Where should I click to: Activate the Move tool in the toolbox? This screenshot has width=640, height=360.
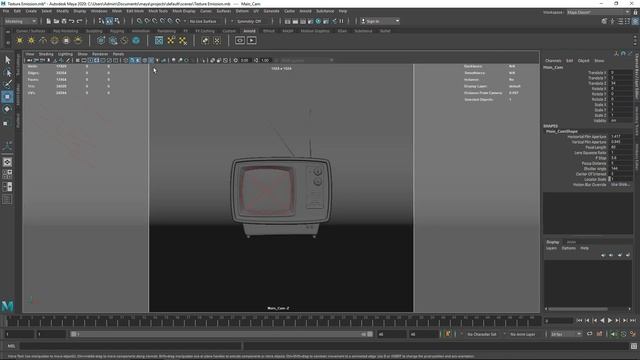coord(7,97)
